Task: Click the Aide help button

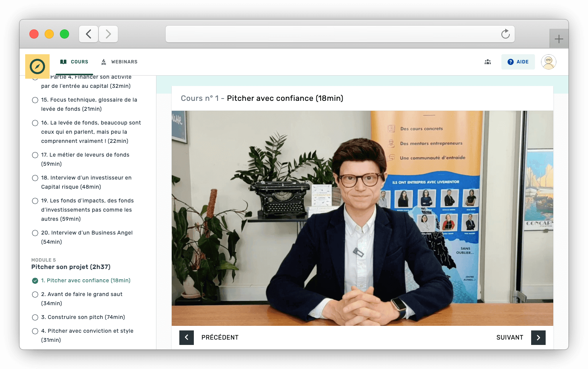Action: click(518, 62)
